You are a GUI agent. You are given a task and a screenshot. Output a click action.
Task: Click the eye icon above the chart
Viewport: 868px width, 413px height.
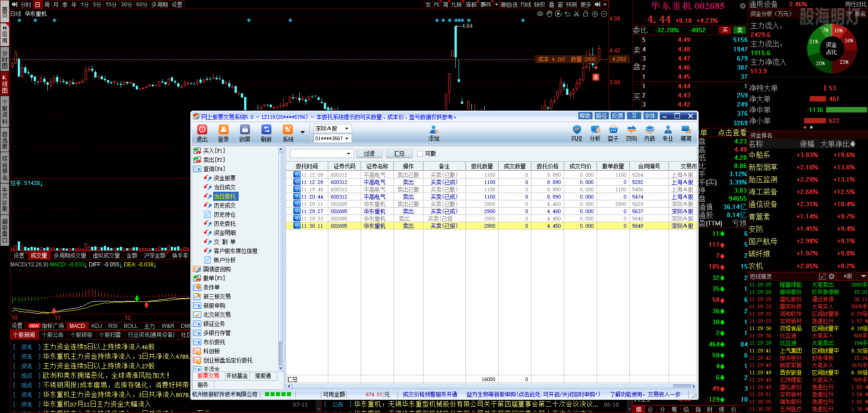[540, 14]
